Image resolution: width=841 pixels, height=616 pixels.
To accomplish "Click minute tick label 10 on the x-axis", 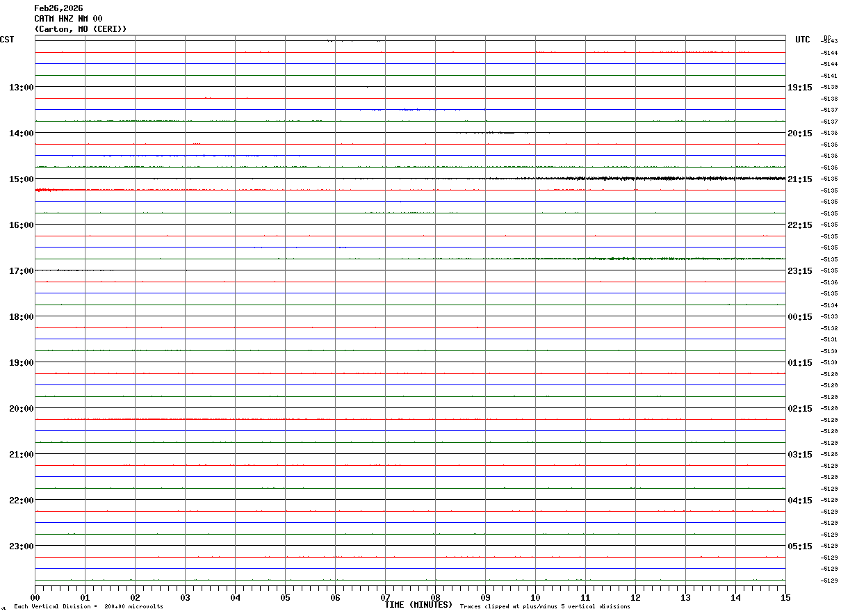I will pyautogui.click(x=535, y=597).
